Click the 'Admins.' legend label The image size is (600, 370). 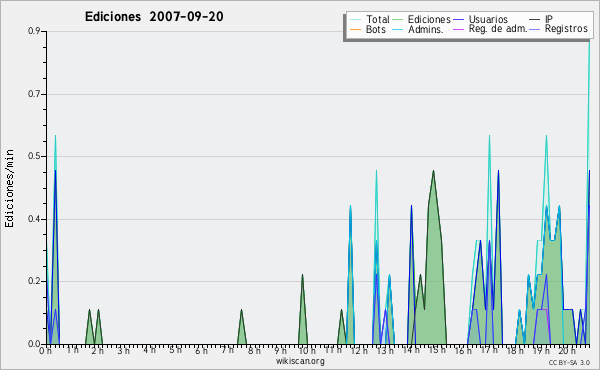426,29
